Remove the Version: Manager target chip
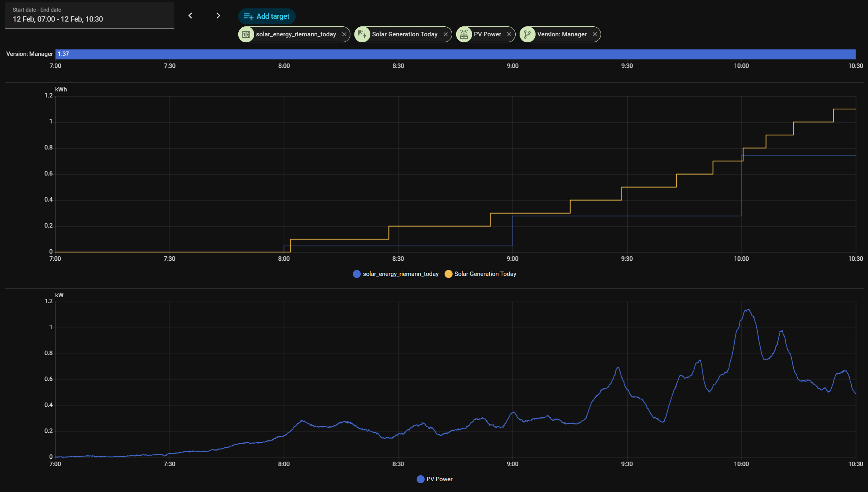This screenshot has height=492, width=868. (595, 34)
